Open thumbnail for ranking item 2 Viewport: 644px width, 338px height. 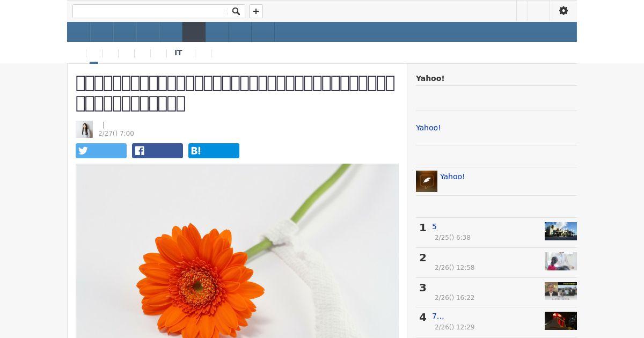[561, 261]
